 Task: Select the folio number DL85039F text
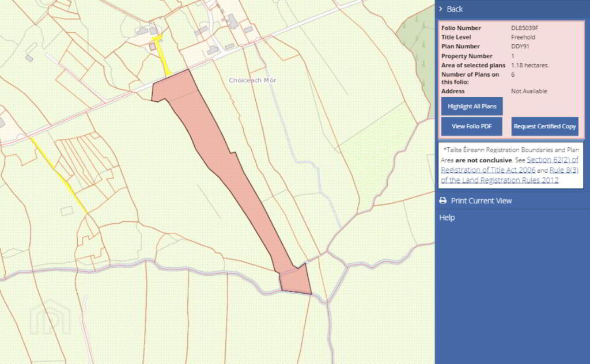pyautogui.click(x=524, y=28)
